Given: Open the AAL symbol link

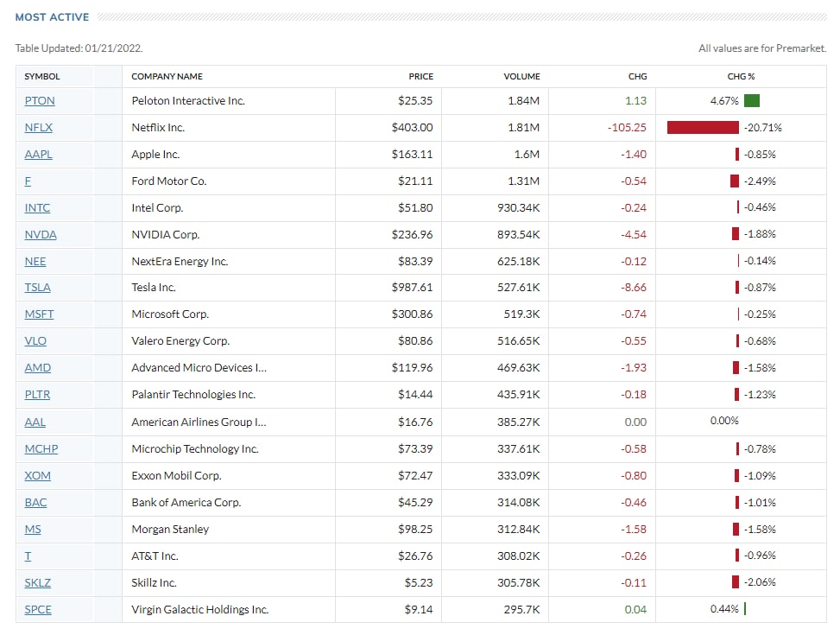Looking at the screenshot, I should [35, 422].
